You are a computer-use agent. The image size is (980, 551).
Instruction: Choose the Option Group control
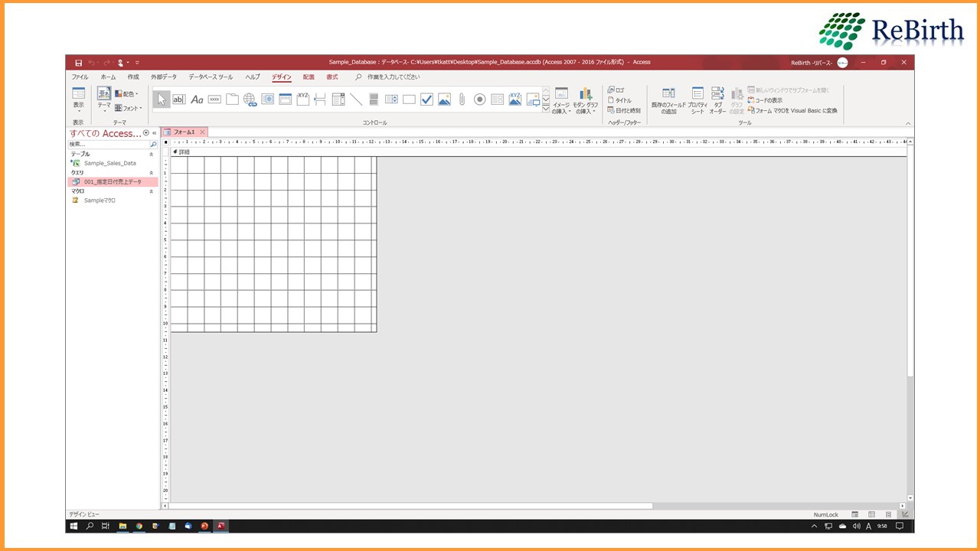(302, 99)
